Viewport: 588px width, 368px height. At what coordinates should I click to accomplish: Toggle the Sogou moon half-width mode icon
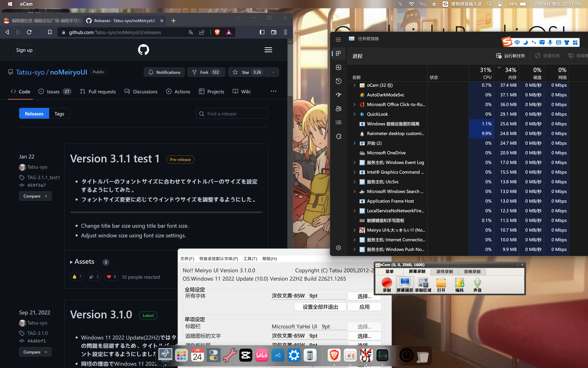(525, 42)
